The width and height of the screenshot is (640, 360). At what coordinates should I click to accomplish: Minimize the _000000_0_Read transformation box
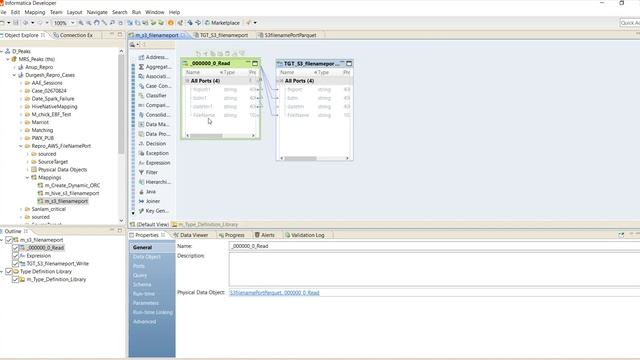point(248,63)
